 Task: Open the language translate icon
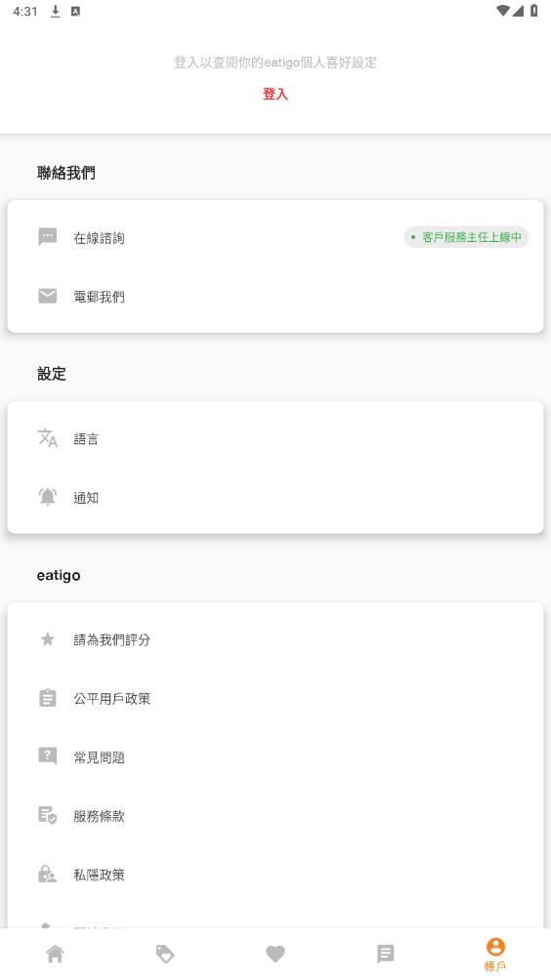coord(48,438)
